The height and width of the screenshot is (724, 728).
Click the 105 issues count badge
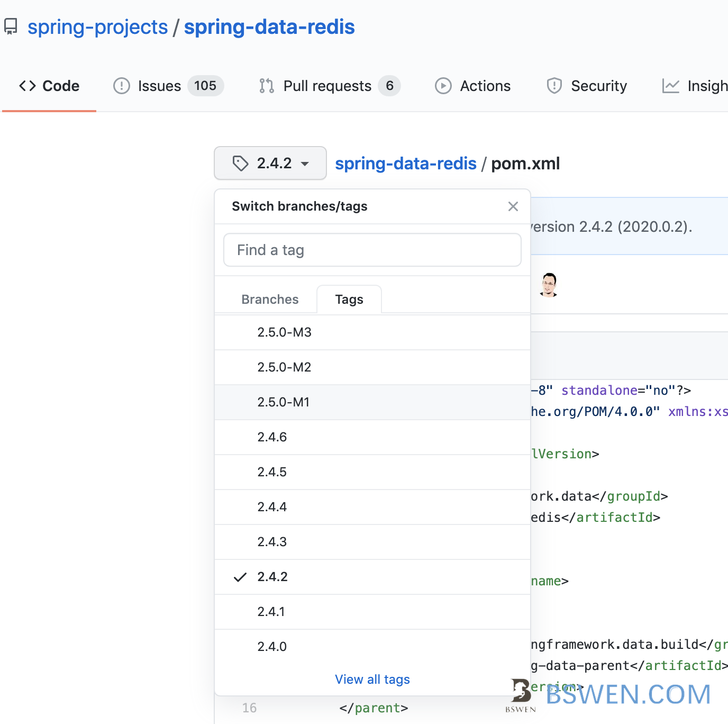tap(205, 86)
